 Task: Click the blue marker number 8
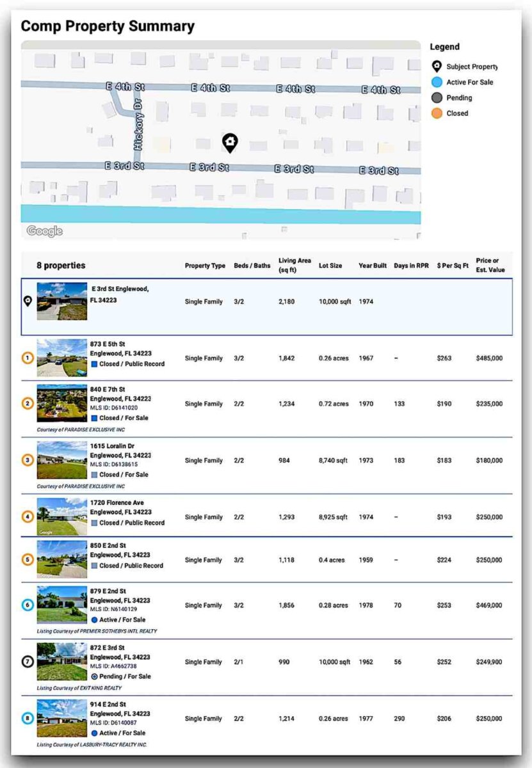point(28,718)
